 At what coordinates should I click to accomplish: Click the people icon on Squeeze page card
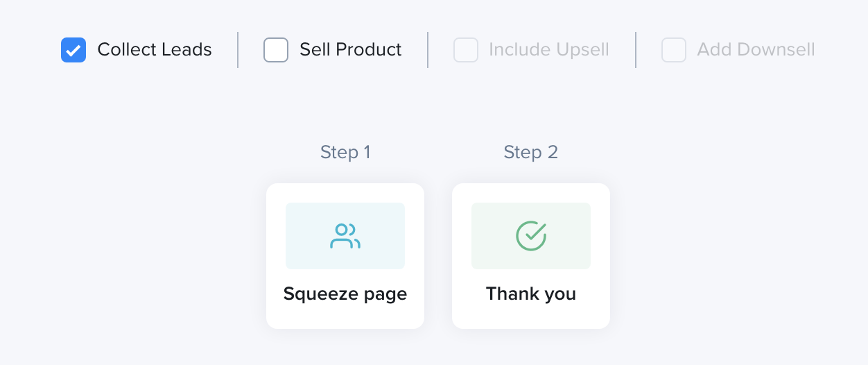[x=345, y=236]
